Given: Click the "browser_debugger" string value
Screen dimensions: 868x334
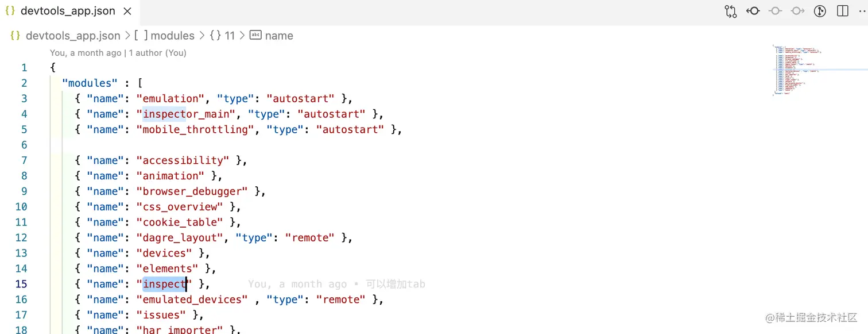Looking at the screenshot, I should (x=192, y=191).
